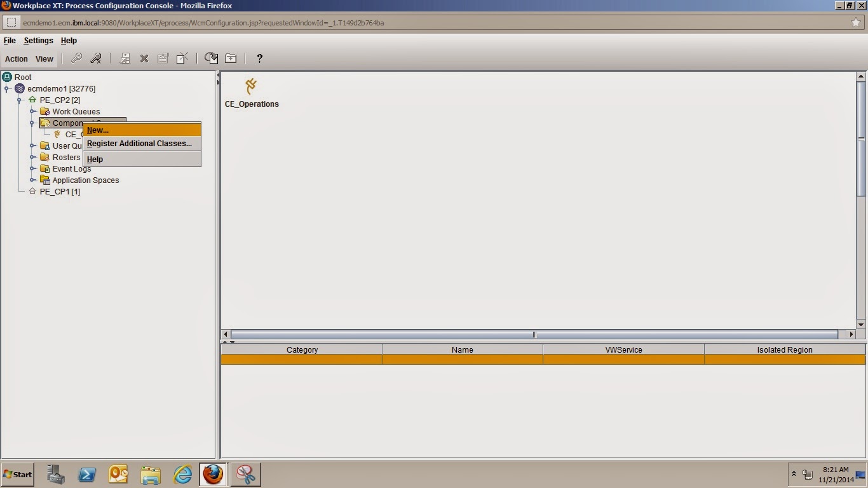Collapse the ecmdemo1 tree node

click(6, 88)
